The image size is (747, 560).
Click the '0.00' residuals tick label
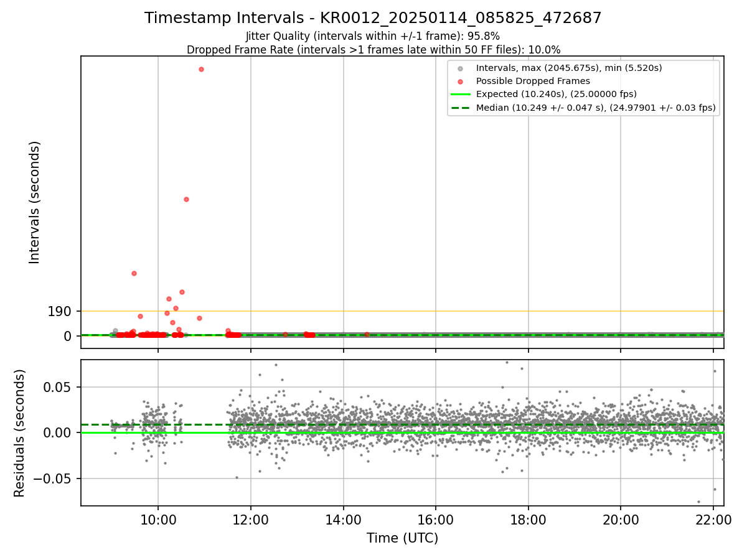(58, 432)
